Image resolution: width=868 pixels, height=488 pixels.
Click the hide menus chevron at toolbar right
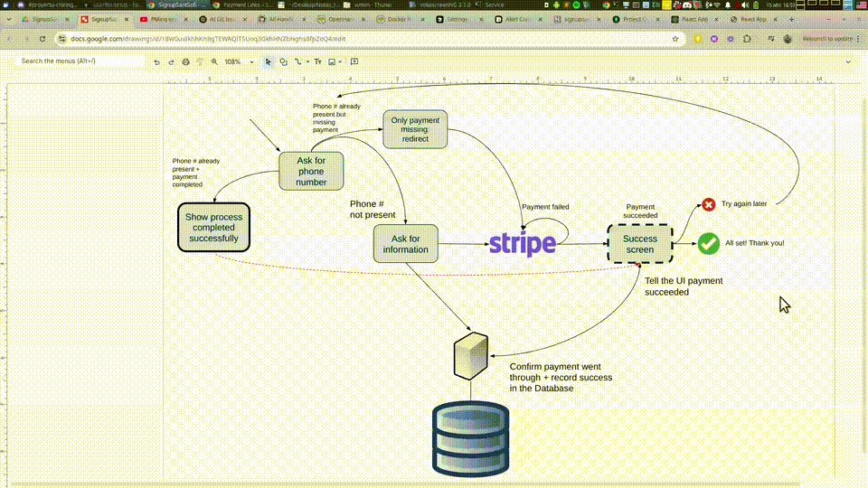[848, 62]
